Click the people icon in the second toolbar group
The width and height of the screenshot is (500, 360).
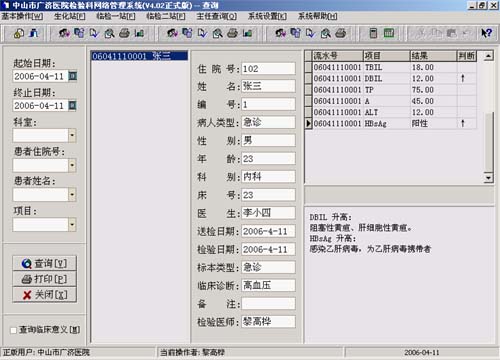(64, 33)
